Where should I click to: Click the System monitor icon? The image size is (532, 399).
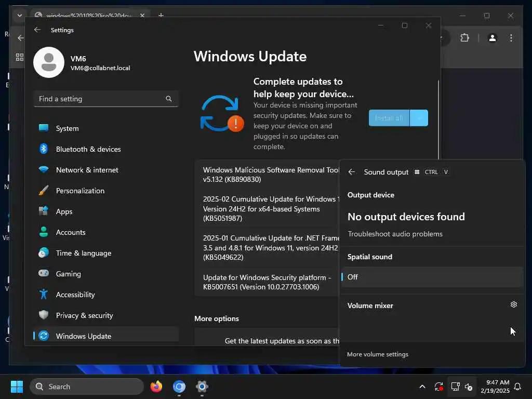pos(44,128)
